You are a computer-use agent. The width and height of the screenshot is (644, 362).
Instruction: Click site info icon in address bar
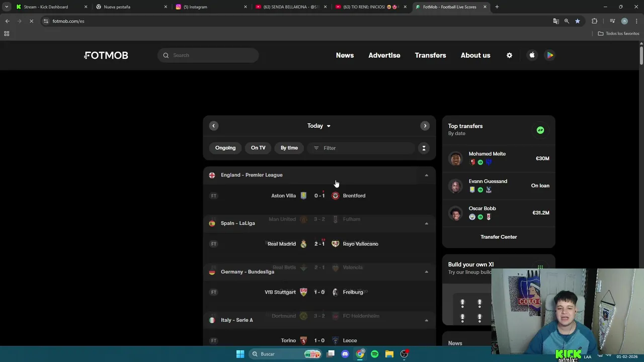click(x=46, y=21)
